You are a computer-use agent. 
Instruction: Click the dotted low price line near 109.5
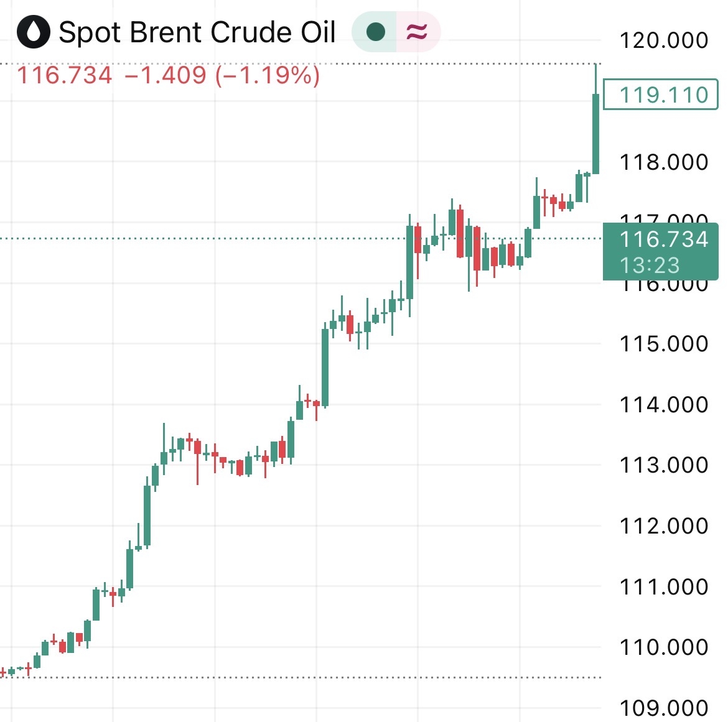[x=301, y=677]
